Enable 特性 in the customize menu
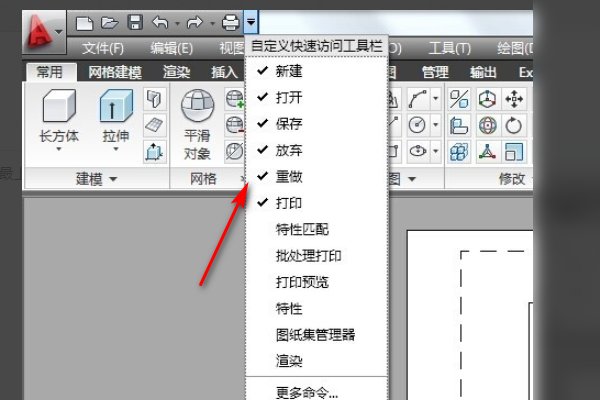The width and height of the screenshot is (600, 400). click(x=316, y=309)
